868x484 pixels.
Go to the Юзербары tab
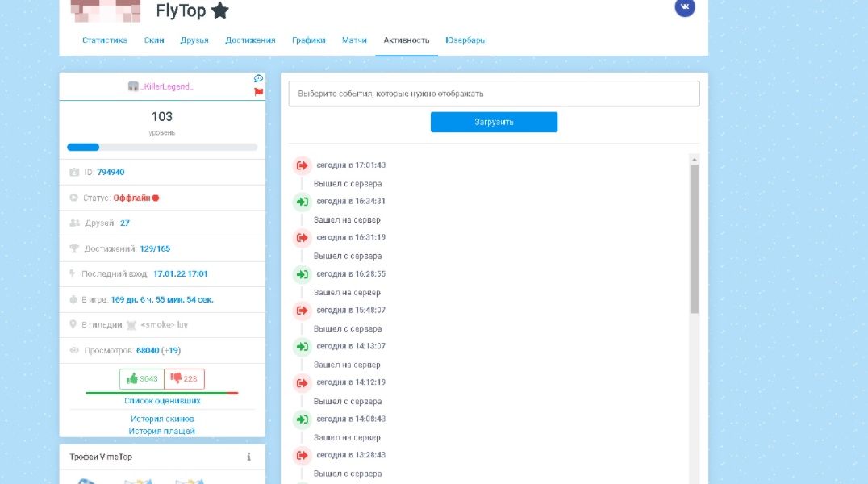[466, 40]
